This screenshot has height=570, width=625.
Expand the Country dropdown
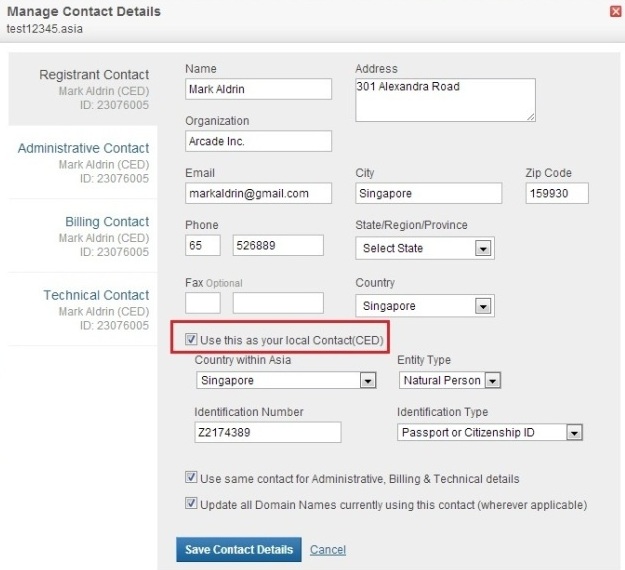click(425, 306)
